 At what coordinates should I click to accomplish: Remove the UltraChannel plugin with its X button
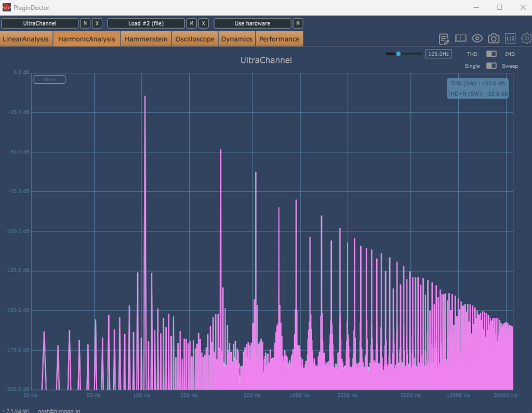[x=97, y=23]
